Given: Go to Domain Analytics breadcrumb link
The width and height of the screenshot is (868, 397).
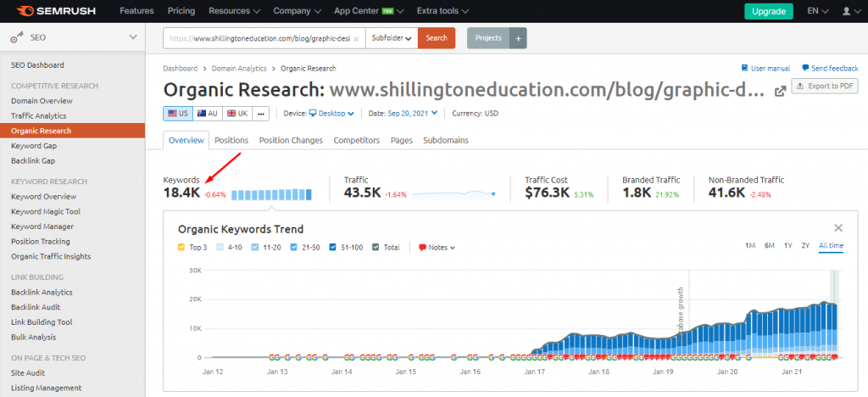Looking at the screenshot, I should pyautogui.click(x=238, y=68).
